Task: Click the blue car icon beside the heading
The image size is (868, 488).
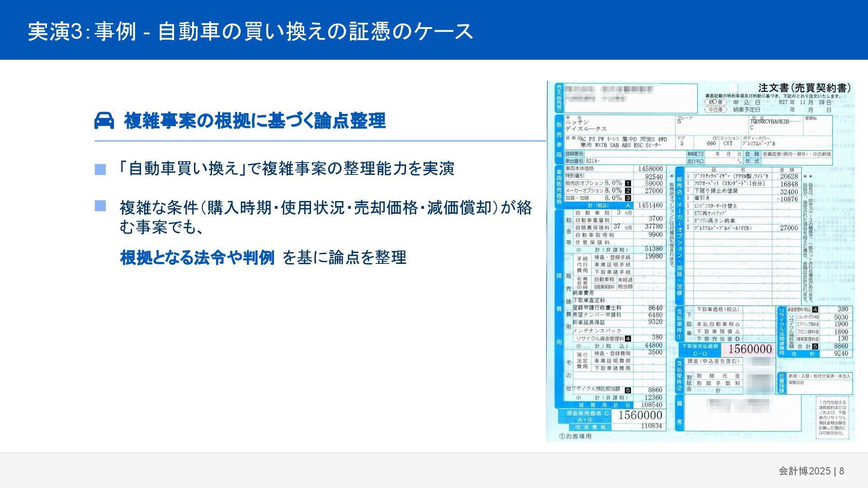Action: click(104, 121)
